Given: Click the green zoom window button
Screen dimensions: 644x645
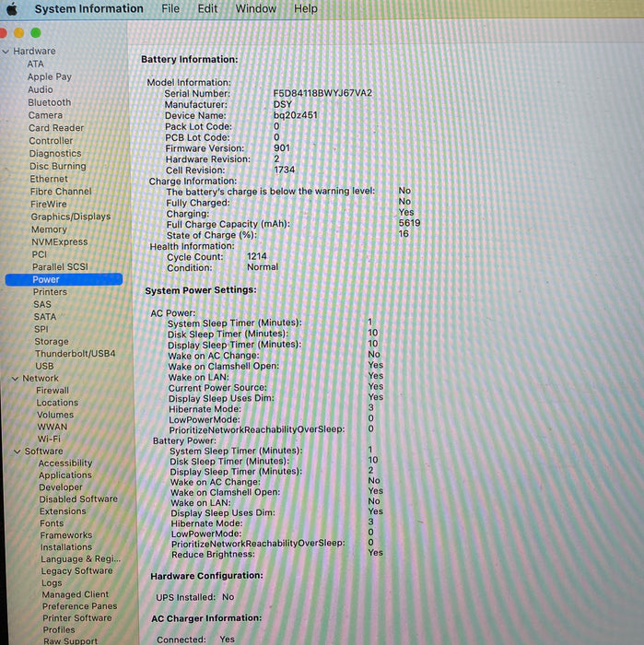Looking at the screenshot, I should point(36,32).
